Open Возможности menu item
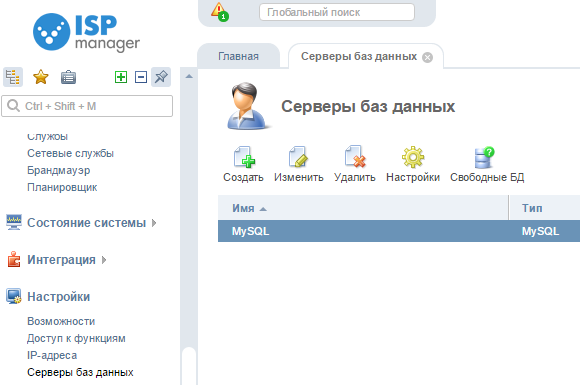 [61, 321]
